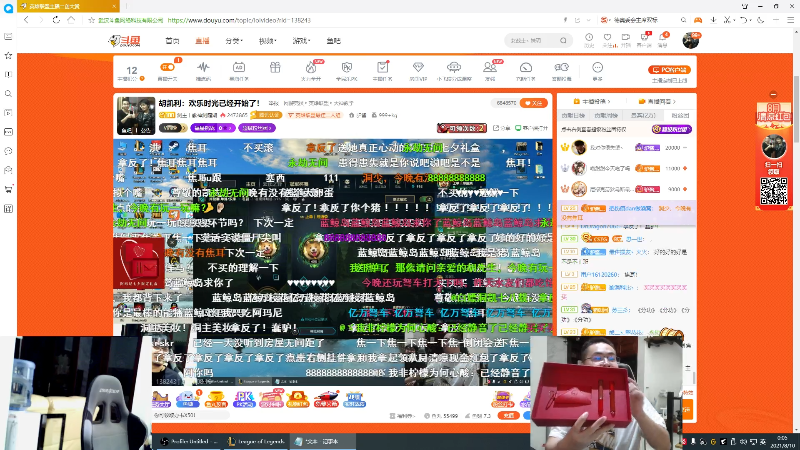Click the red badge showing count 2

tap(462, 128)
